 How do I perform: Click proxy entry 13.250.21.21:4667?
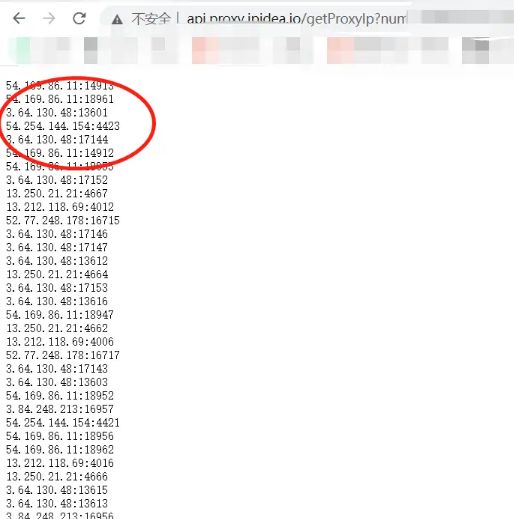click(x=57, y=193)
